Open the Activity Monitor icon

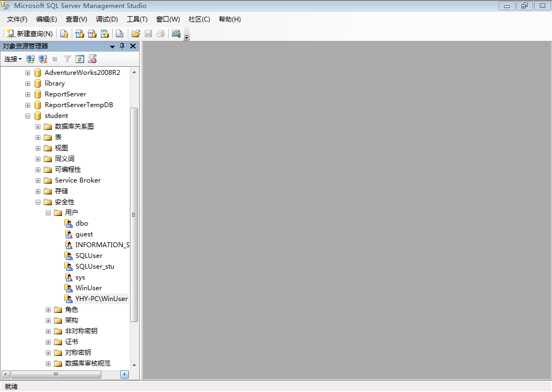click(x=176, y=34)
